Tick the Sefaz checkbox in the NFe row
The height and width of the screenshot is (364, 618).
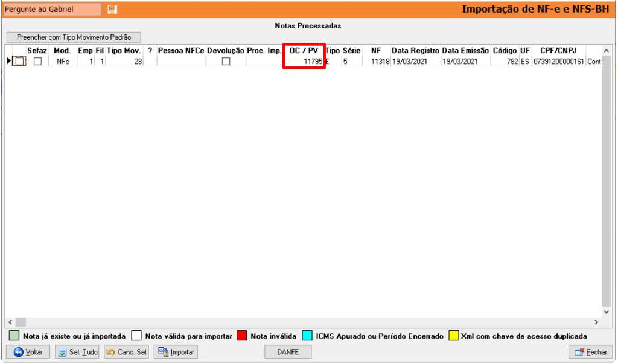point(37,62)
